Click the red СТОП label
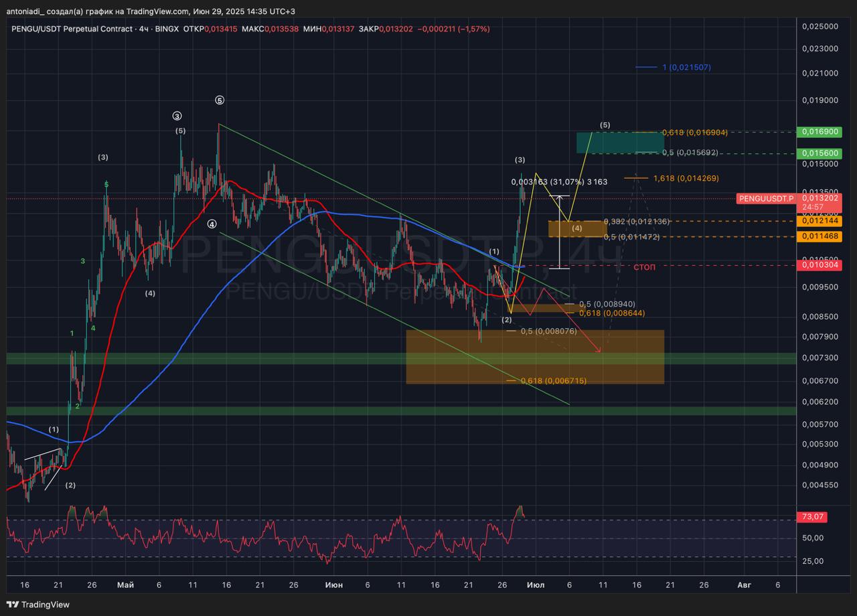The width and height of the screenshot is (857, 616). [645, 267]
